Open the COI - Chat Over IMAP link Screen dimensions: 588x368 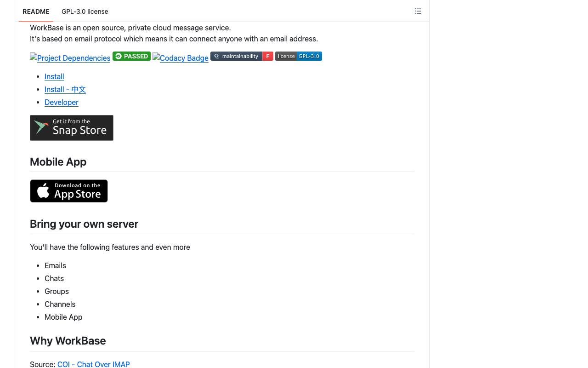click(94, 364)
